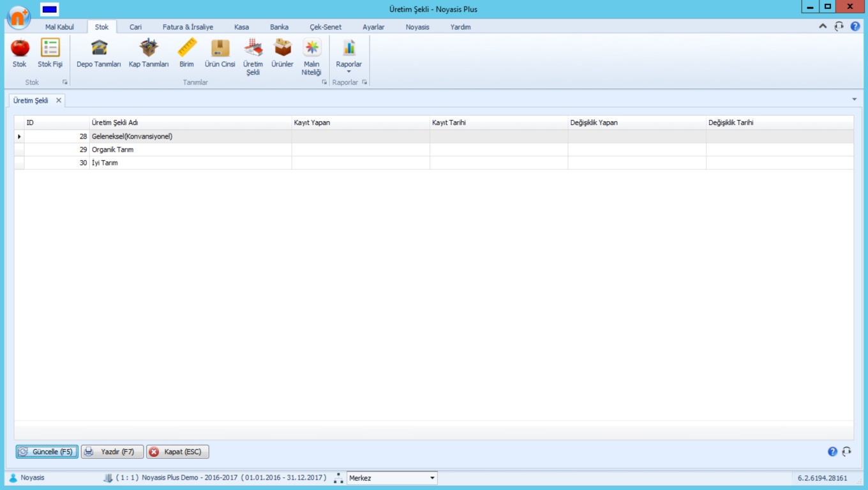Select the İyi Tarım row
Image resolution: width=868 pixels, height=490 pixels.
tap(434, 163)
